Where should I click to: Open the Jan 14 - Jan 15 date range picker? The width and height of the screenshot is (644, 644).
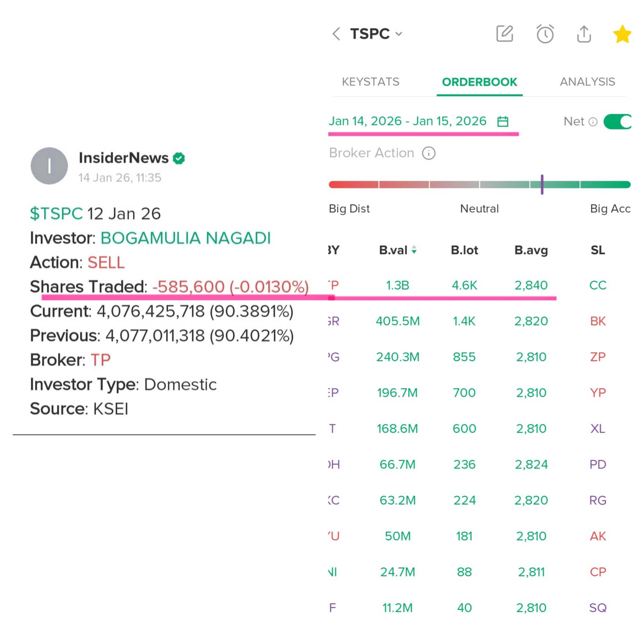coord(407,121)
